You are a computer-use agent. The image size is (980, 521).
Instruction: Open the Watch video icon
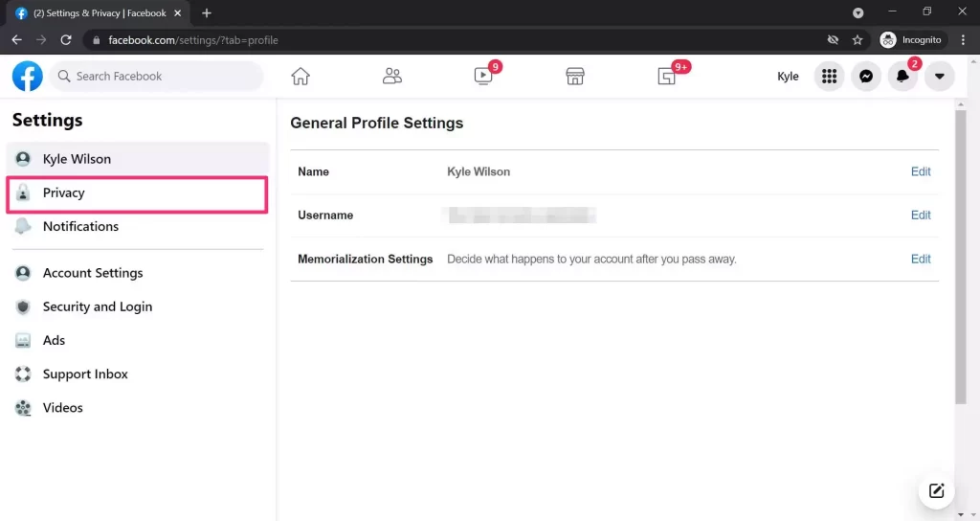pos(483,77)
